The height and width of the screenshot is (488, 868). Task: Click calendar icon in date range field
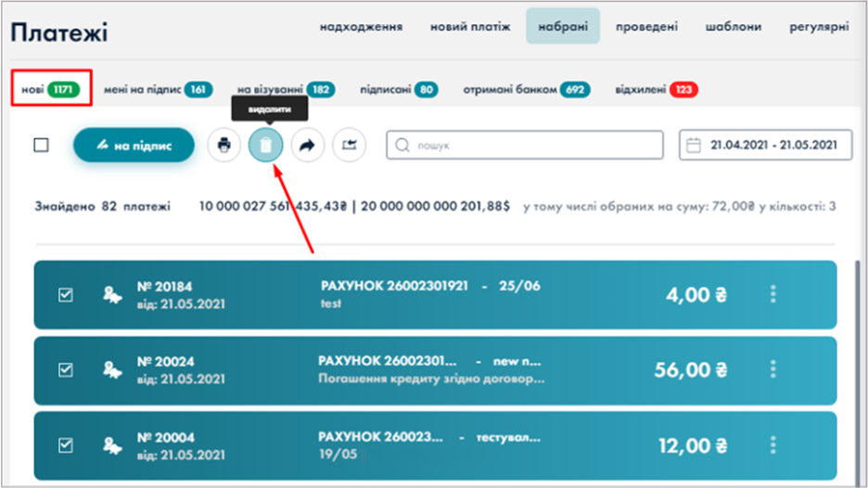point(694,145)
